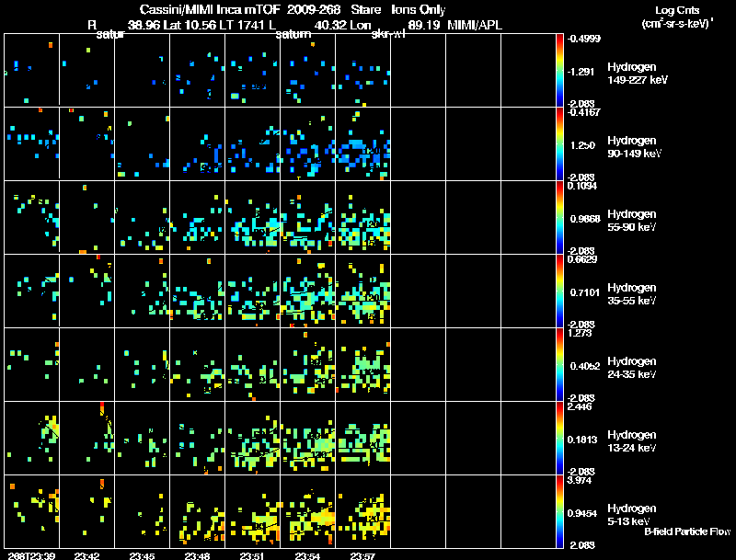This screenshot has width=736, height=560.
Task: Click the '1.273' colorbar value
Action: [580, 334]
